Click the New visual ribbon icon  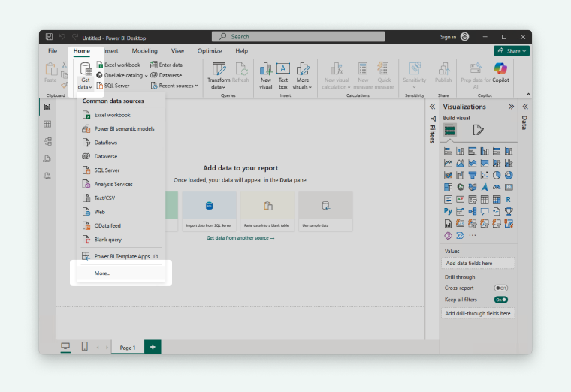[266, 75]
